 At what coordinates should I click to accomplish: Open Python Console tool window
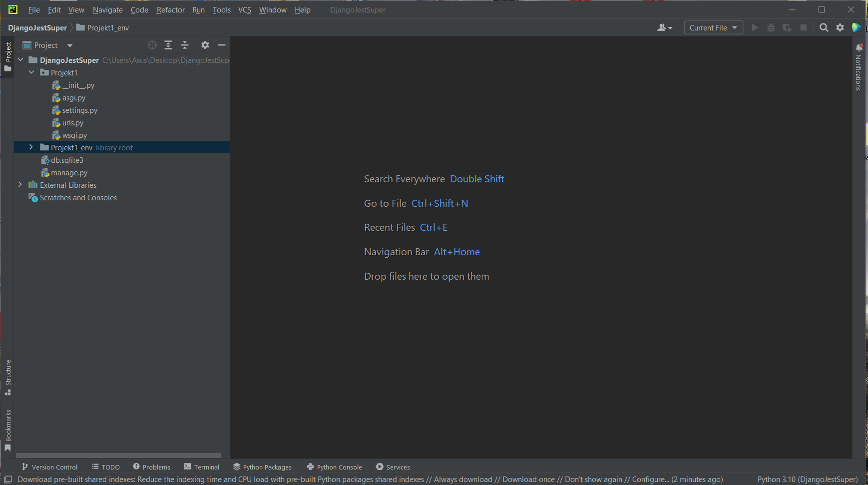(x=335, y=467)
